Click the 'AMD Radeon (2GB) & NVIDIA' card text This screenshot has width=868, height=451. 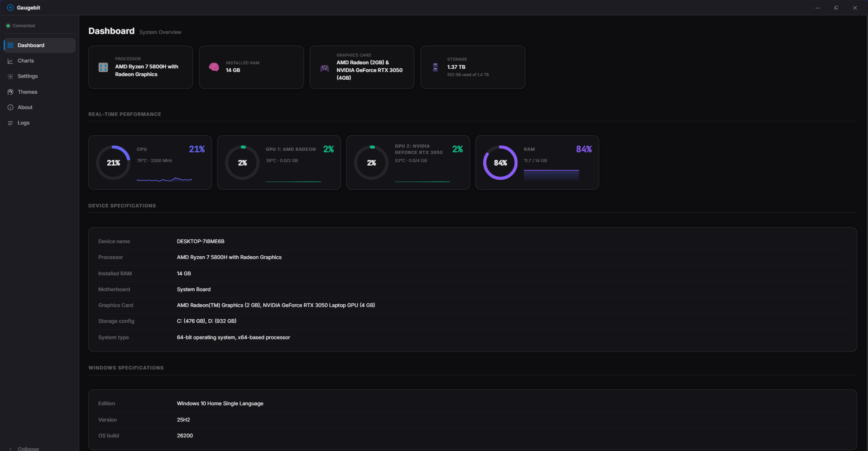369,70
